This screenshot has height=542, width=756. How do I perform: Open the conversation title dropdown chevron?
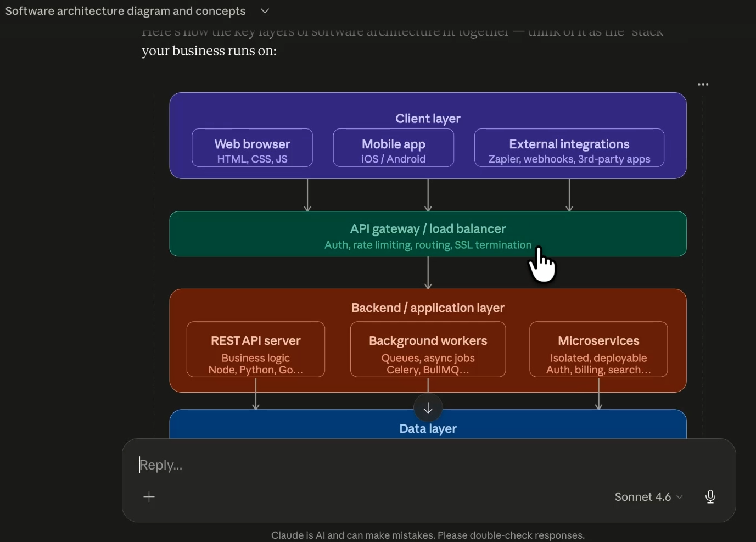coord(265,10)
